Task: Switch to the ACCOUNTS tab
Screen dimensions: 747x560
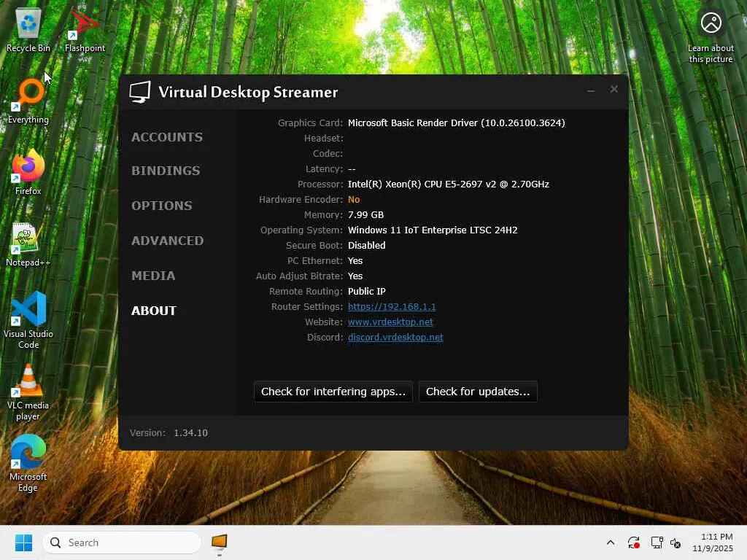Action: [x=167, y=137]
